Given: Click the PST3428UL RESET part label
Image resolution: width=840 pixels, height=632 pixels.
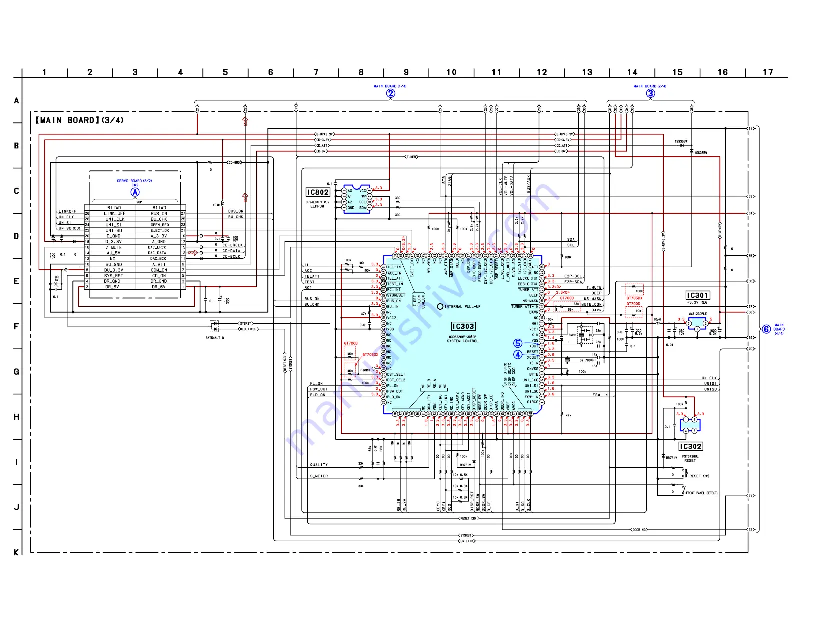Looking at the screenshot, I should pos(690,458).
